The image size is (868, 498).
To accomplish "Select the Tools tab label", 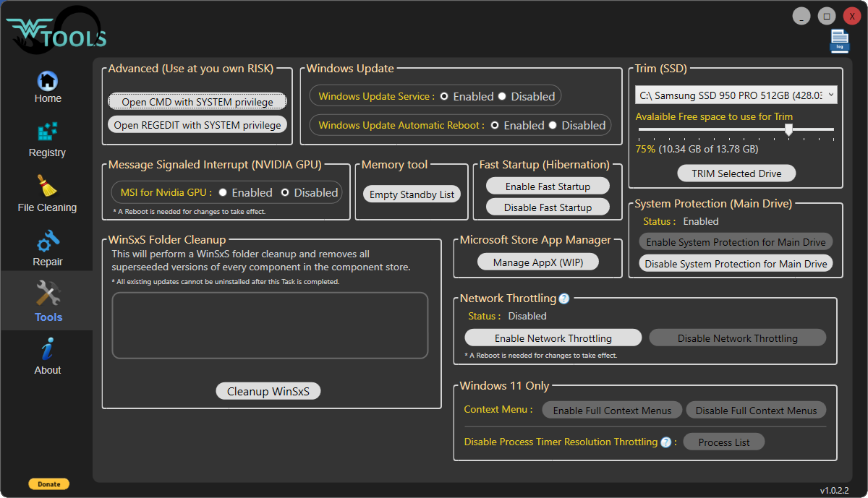I will pyautogui.click(x=48, y=317).
